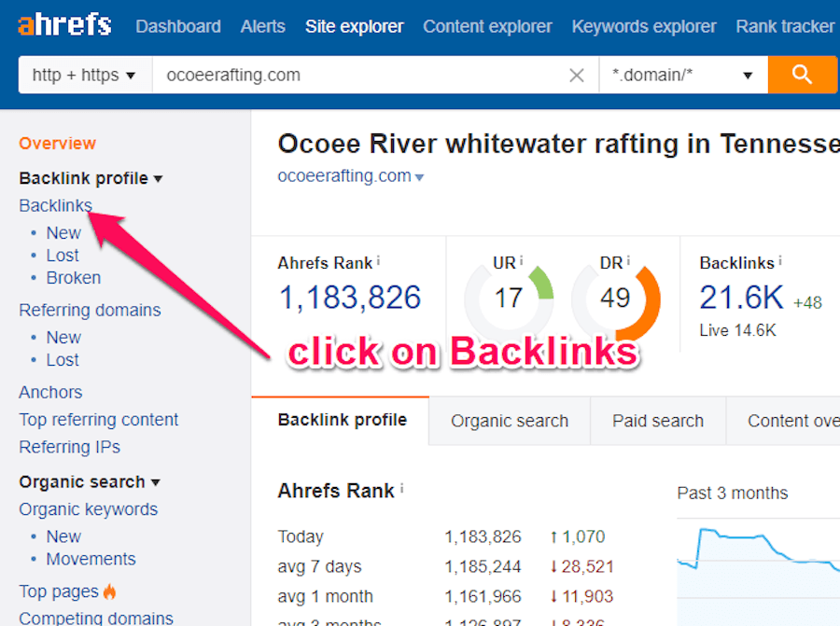Open the *.domain/* mode dropdown

(748, 75)
